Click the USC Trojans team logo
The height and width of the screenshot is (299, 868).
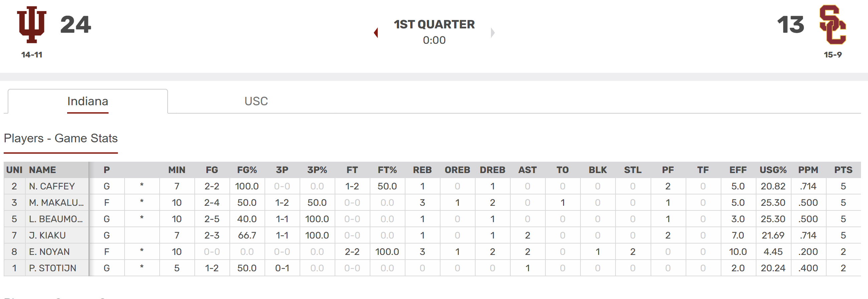833,25
